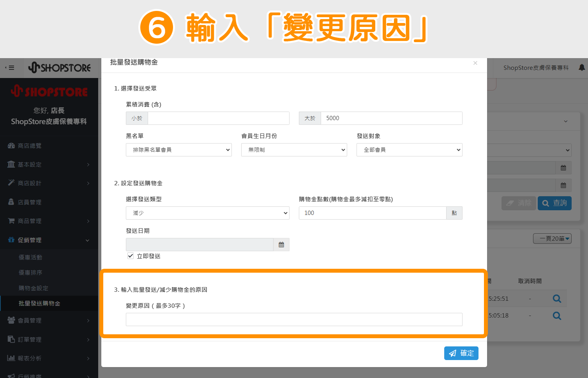Click ShopStore皮膚保養專科 account name in header

pos(536,68)
